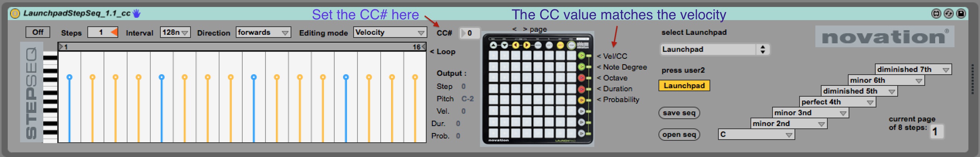Click the blue hand icon in title bar
Screen dimensions: 980x157
click(136, 14)
